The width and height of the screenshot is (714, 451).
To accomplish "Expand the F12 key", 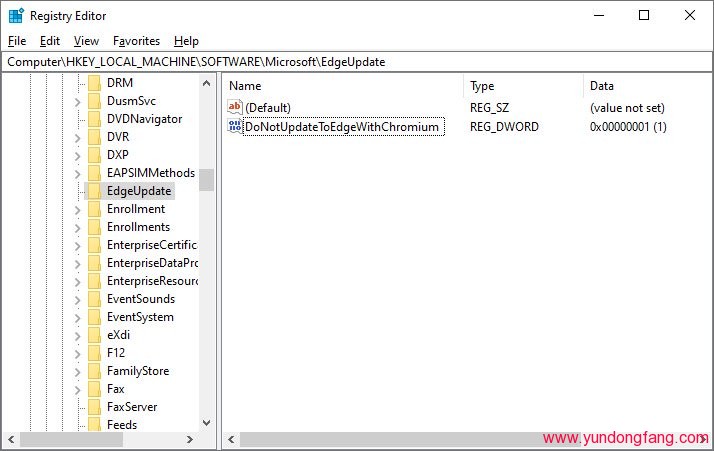I will (77, 354).
